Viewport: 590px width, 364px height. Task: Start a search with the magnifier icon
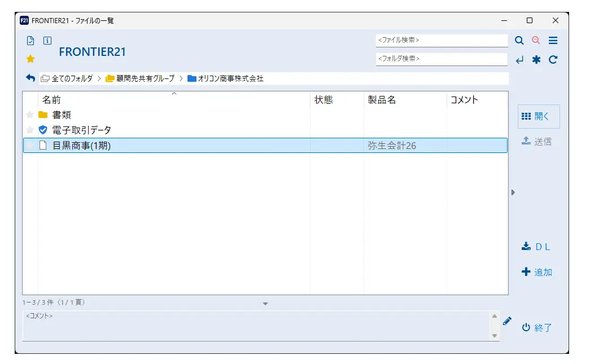(519, 40)
